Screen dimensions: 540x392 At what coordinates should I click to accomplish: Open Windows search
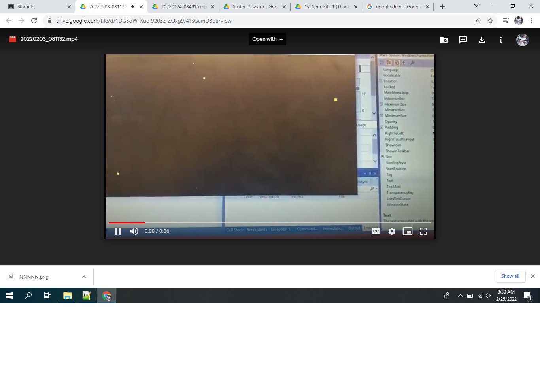(28, 296)
